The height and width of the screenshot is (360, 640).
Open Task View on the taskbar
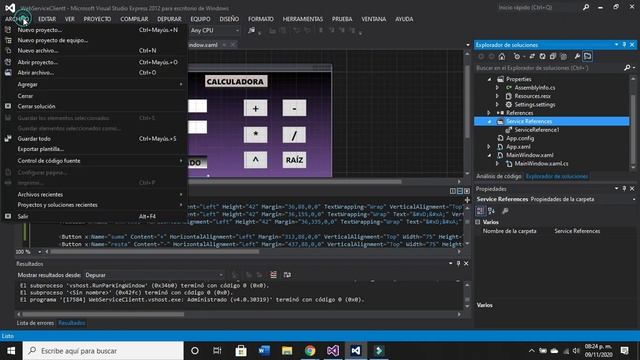tap(217, 351)
